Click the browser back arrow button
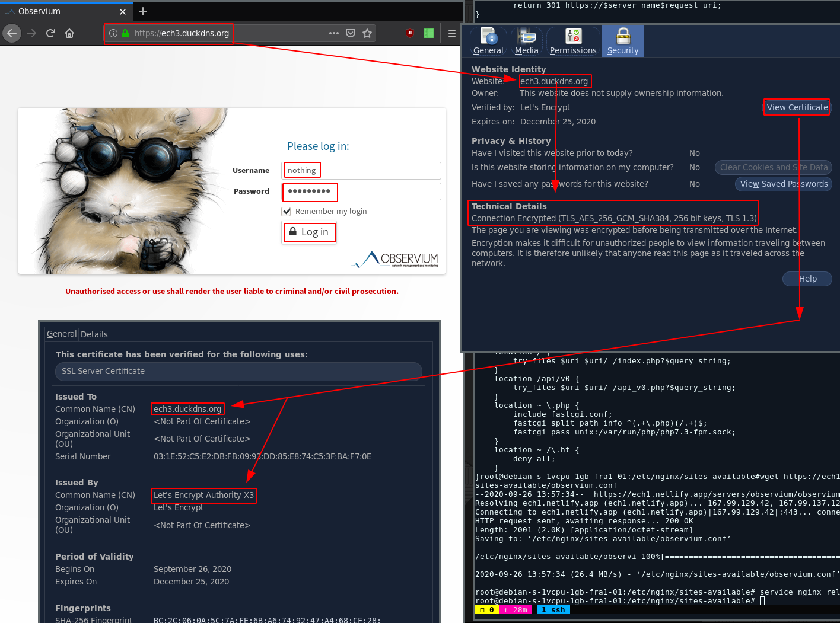This screenshot has height=623, width=840. (12, 33)
